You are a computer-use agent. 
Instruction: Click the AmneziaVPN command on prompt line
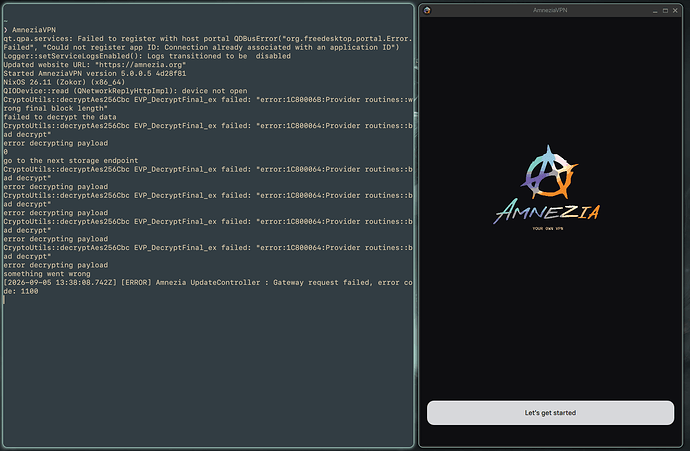[x=34, y=30]
